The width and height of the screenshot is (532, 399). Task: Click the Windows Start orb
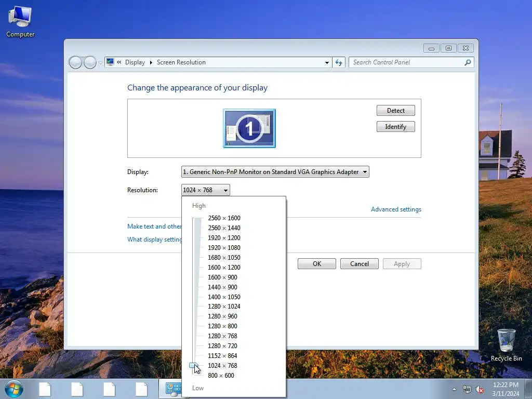click(x=14, y=389)
